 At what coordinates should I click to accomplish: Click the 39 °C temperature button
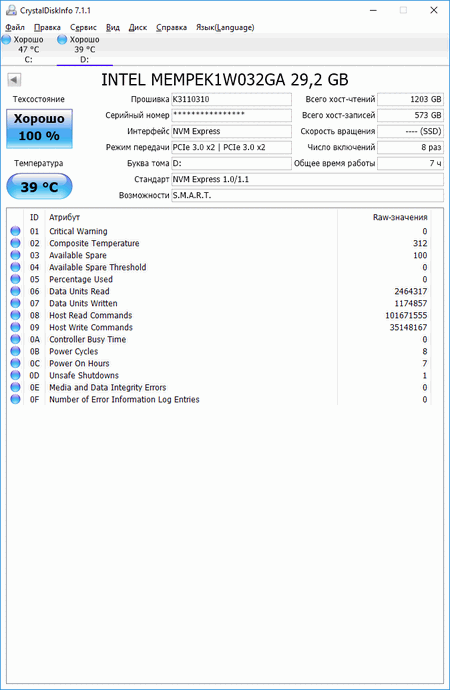(x=39, y=187)
